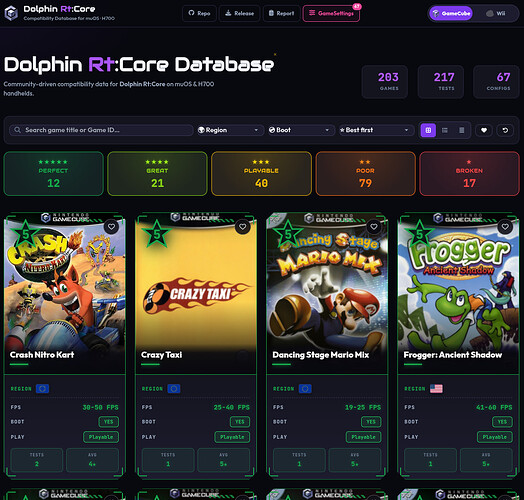
Task: Click the Frogger: Ancient Shadow title
Action: coord(453,355)
